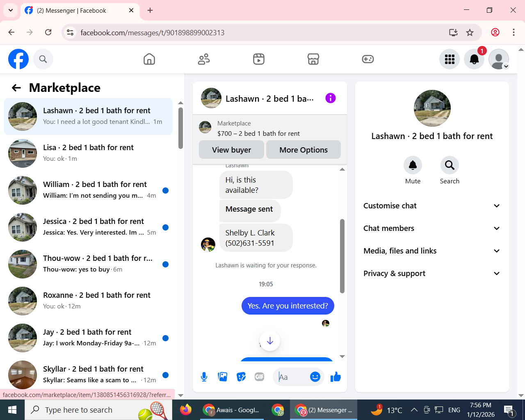Open the Lisa 2 bed 1 bath conversation

click(88, 153)
